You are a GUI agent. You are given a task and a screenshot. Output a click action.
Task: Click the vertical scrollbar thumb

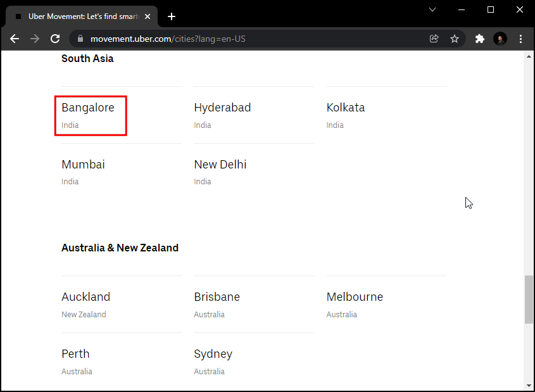pyautogui.click(x=529, y=300)
